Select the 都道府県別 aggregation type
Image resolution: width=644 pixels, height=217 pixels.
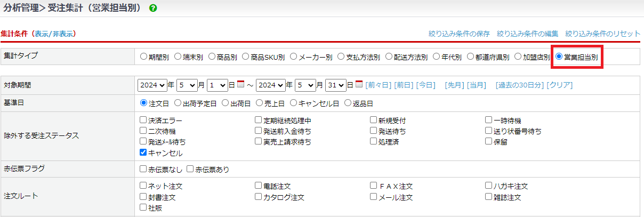471,57
